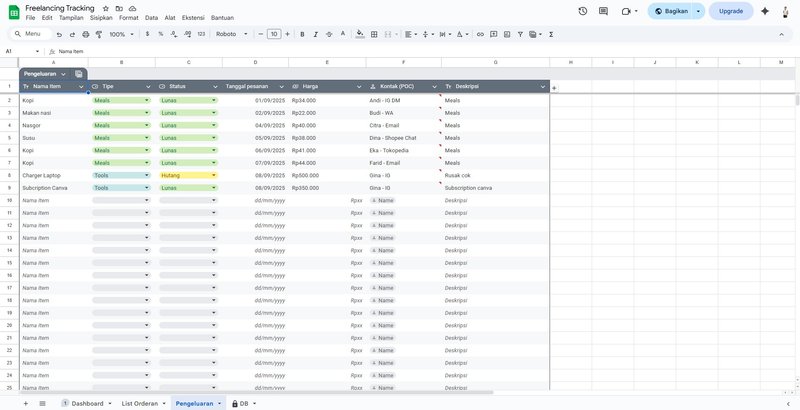Open horizontal align dropdown
Image resolution: width=800 pixels, height=410 pixels.
point(411,34)
